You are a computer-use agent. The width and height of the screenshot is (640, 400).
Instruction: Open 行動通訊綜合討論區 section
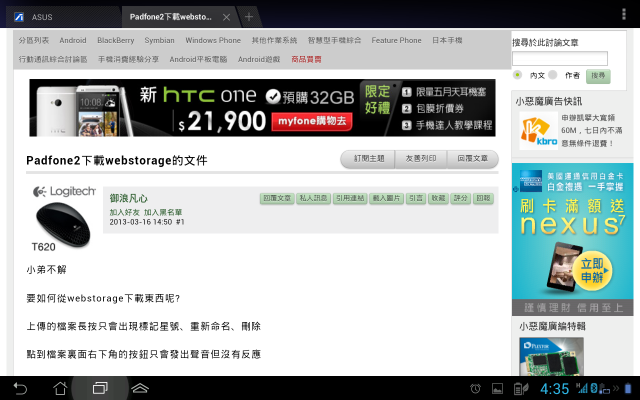point(53,59)
